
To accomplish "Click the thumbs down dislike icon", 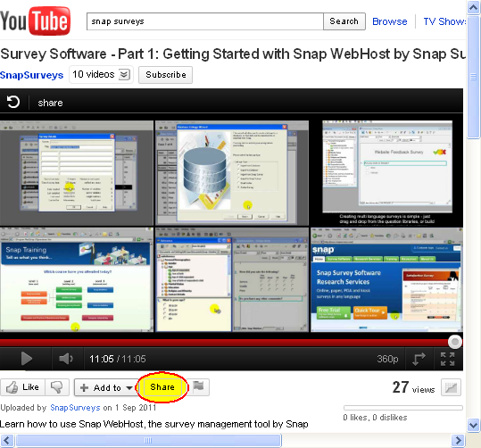I will [57, 387].
